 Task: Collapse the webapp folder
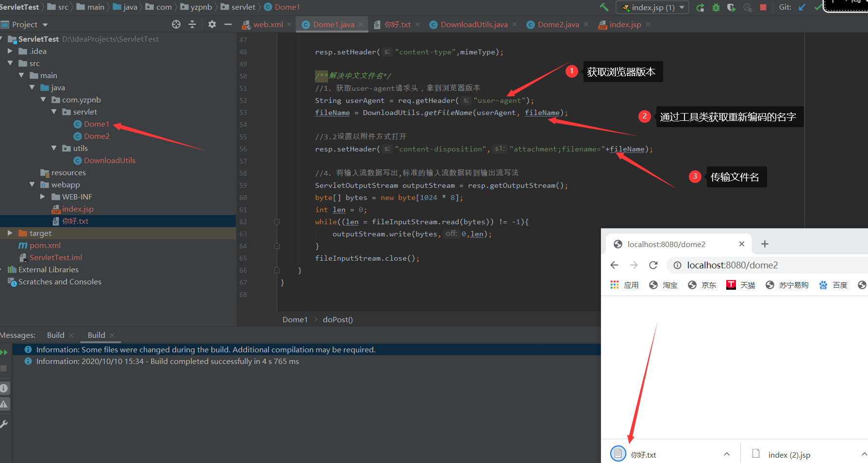(x=32, y=184)
